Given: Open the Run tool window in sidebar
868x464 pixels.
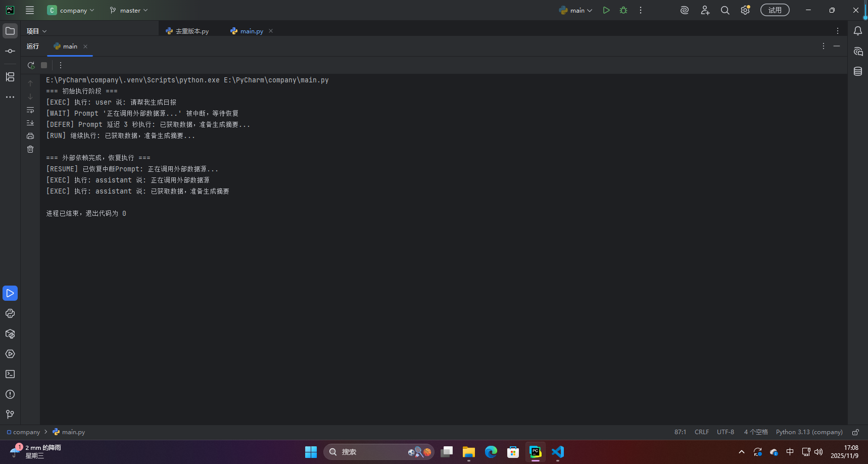Looking at the screenshot, I should 10,293.
